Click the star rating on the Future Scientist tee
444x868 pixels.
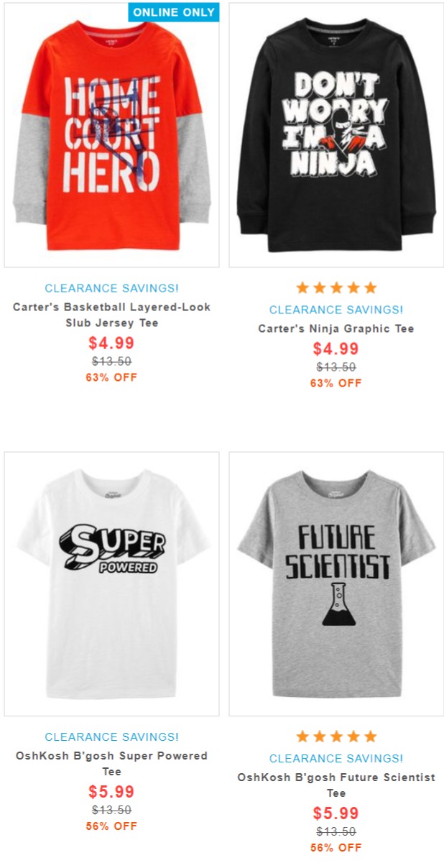336,737
